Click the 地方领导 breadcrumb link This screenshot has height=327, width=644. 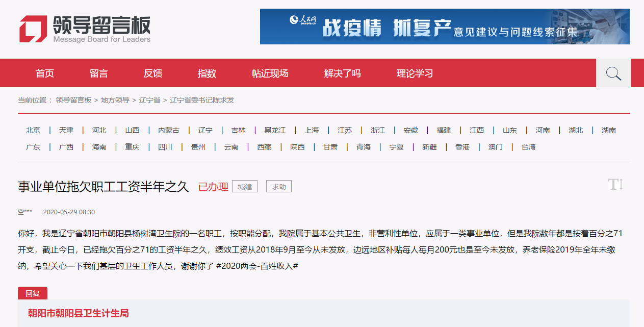115,100
